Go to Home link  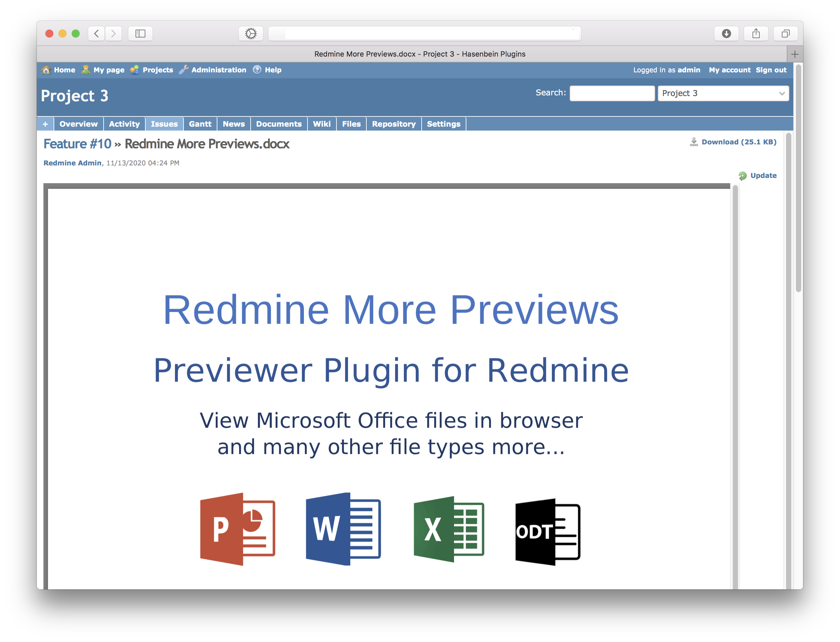click(64, 70)
